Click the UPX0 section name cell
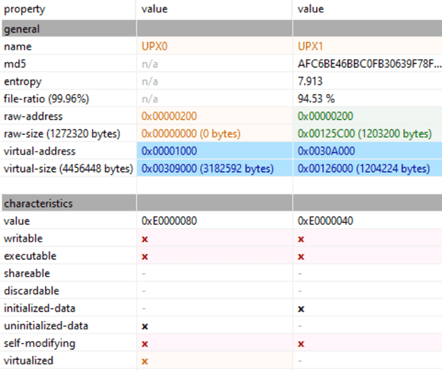Viewport: 442px width, 371px height. point(154,46)
